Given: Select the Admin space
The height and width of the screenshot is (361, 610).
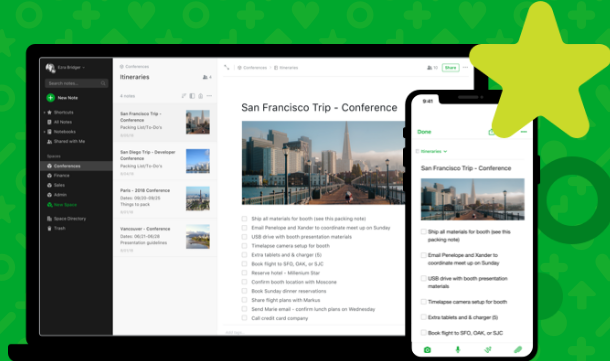Looking at the screenshot, I should point(60,195).
